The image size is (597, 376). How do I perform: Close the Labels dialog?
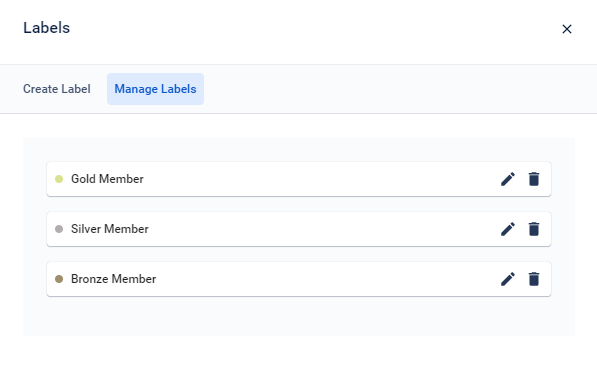coord(567,29)
